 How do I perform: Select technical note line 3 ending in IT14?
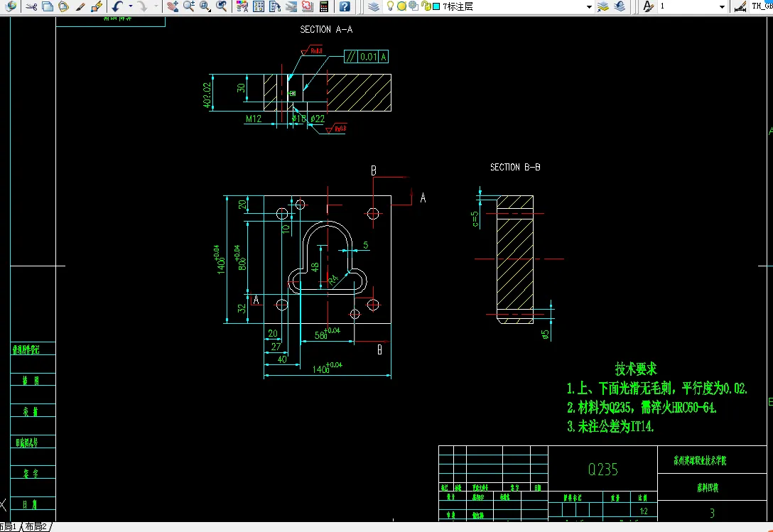(610, 426)
